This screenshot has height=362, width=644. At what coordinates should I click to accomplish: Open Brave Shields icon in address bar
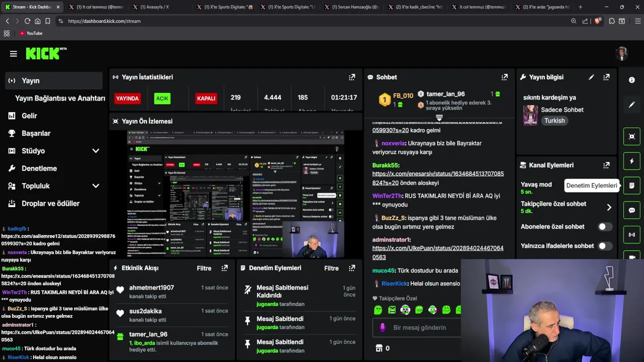[x=598, y=21]
